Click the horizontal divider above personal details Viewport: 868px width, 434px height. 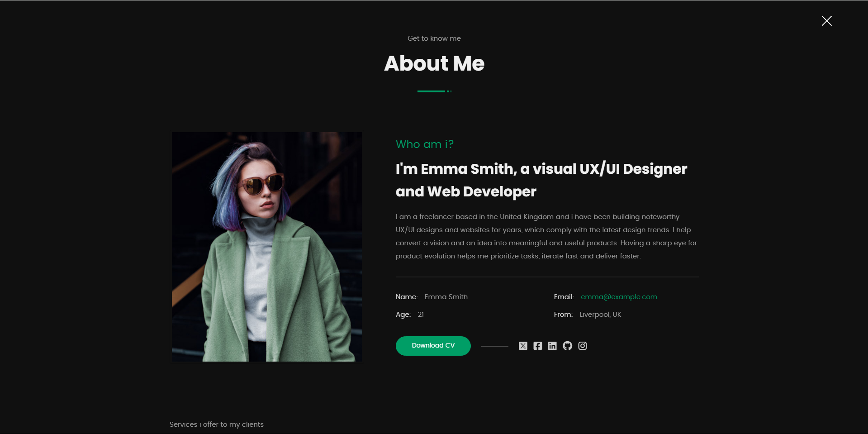pyautogui.click(x=547, y=276)
